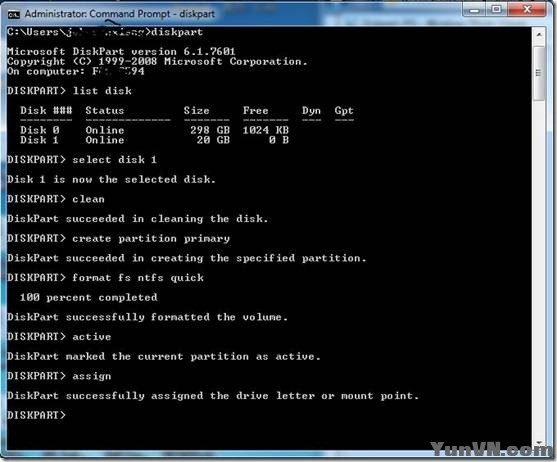Click 'marked the current partition as active' line
557x462 pixels.
click(164, 356)
